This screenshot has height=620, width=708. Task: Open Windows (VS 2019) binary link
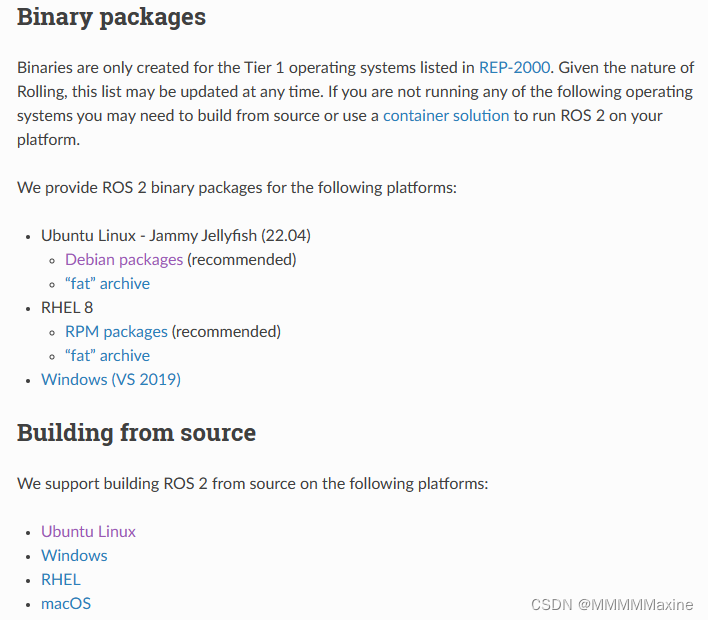(111, 379)
